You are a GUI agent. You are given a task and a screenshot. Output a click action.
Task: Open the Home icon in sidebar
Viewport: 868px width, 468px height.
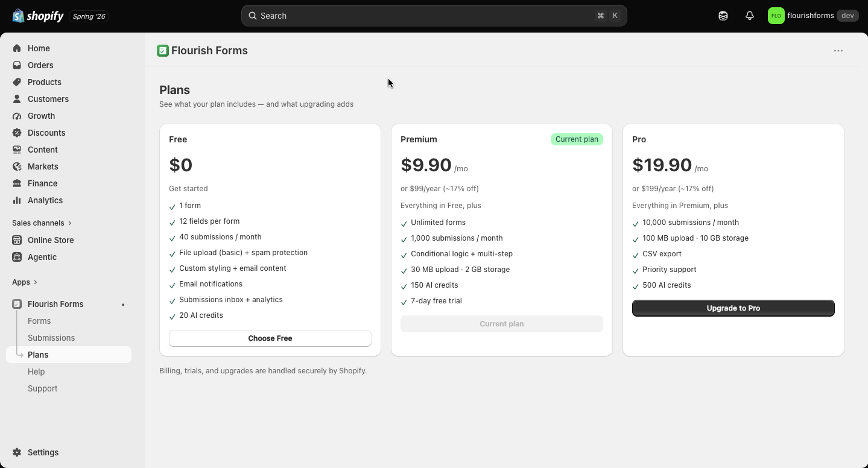pos(17,48)
